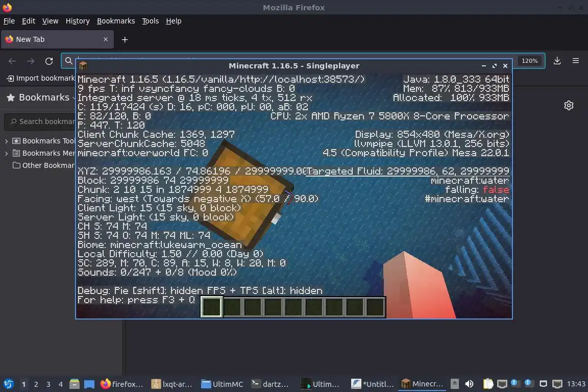This screenshot has height=392, width=588.
Task: Select the Bookmarks Toolbar folder row
Action: point(43,141)
